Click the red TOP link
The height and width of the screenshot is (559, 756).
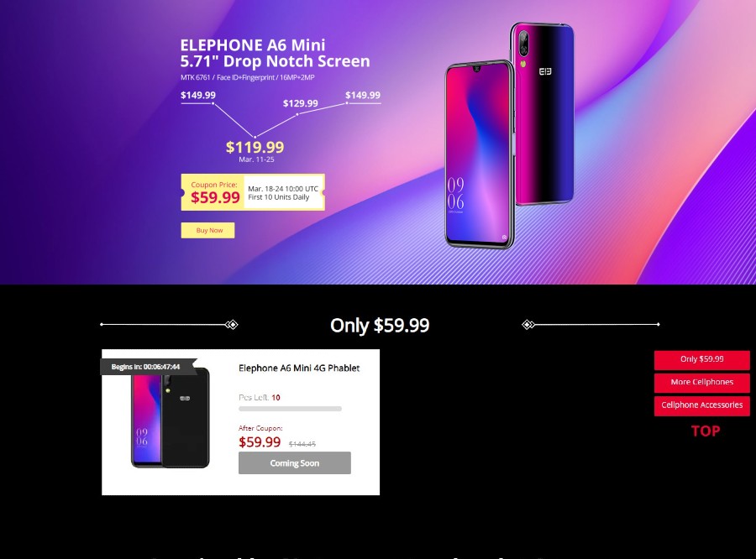coord(706,431)
